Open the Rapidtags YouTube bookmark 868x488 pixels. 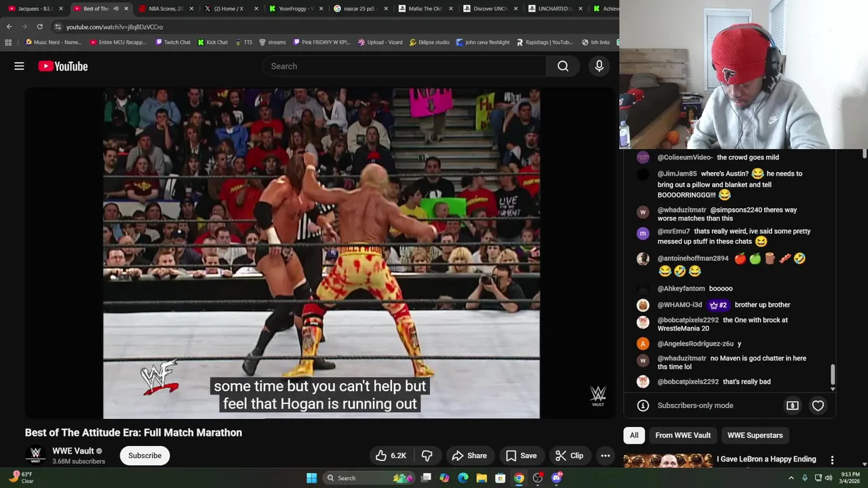(545, 42)
